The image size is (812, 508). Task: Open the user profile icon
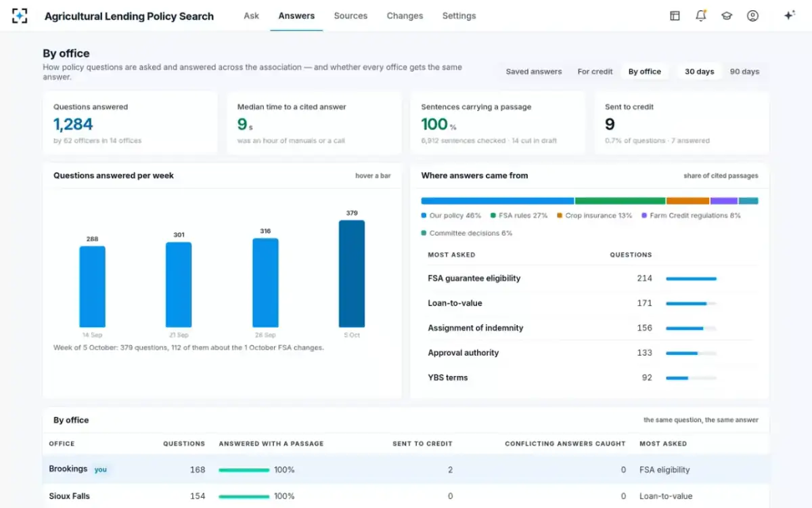coord(752,16)
